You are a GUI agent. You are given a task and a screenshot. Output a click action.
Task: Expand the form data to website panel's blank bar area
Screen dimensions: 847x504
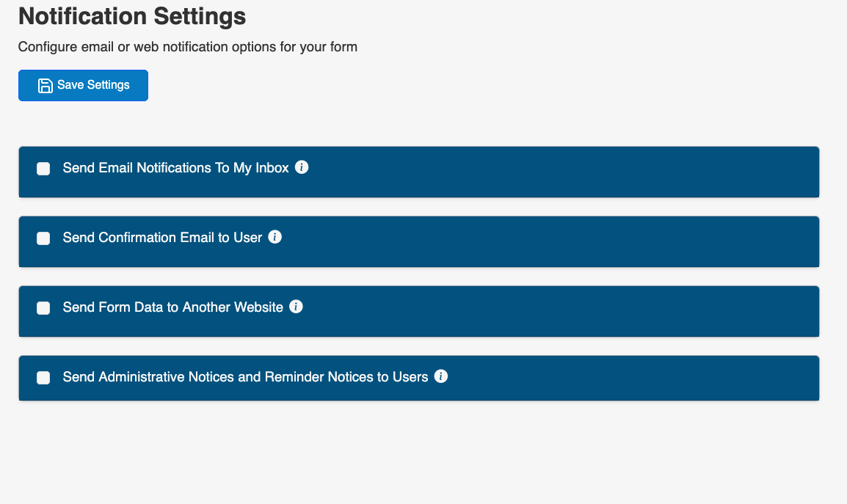point(587,311)
